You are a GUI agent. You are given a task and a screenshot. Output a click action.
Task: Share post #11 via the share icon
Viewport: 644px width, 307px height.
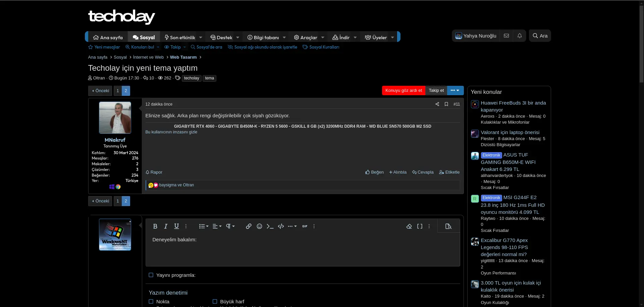tap(437, 104)
